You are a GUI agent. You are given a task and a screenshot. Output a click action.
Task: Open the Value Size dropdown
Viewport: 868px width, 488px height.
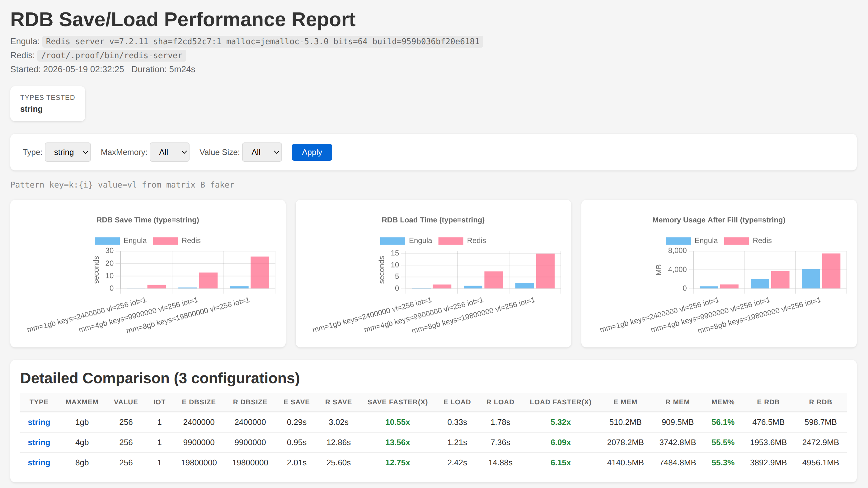pos(262,152)
